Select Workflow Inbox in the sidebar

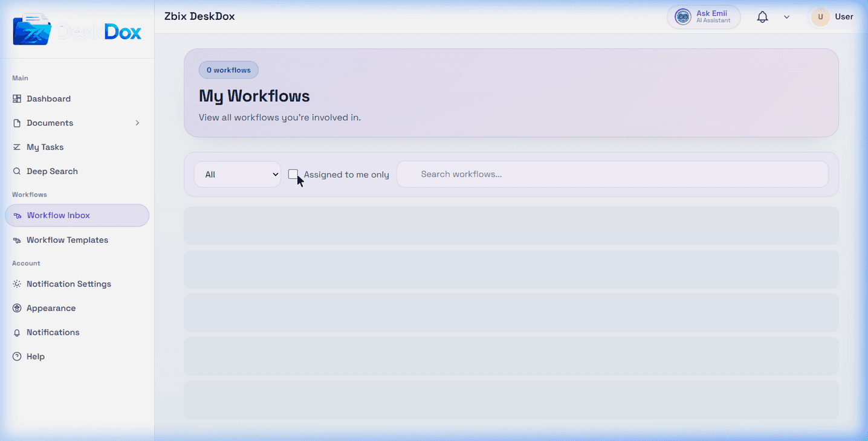77,216
